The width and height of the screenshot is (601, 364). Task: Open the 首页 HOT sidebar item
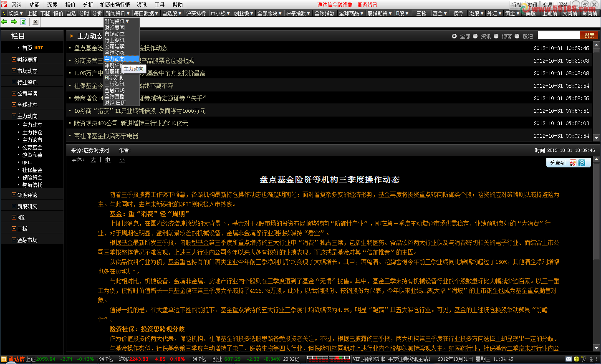click(33, 48)
